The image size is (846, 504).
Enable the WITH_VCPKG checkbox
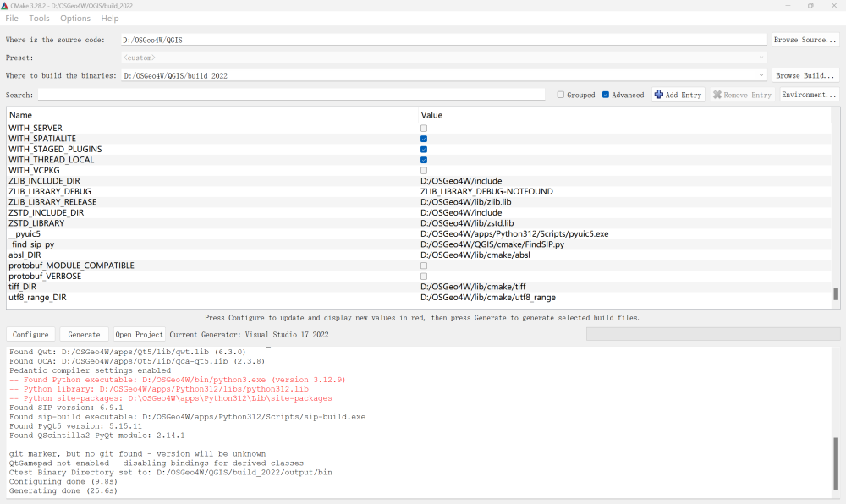click(424, 170)
